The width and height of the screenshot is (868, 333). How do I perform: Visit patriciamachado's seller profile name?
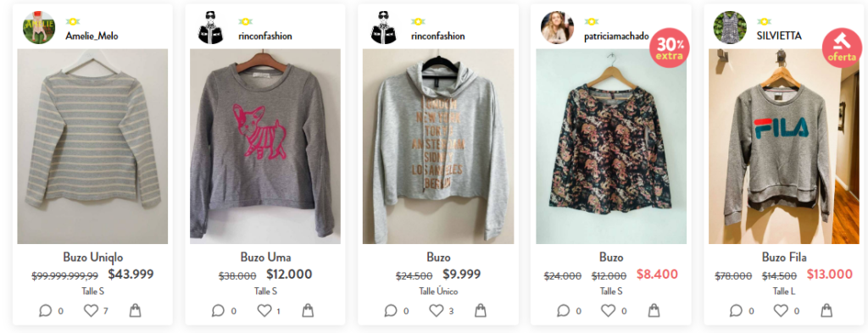pyautogui.click(x=618, y=36)
